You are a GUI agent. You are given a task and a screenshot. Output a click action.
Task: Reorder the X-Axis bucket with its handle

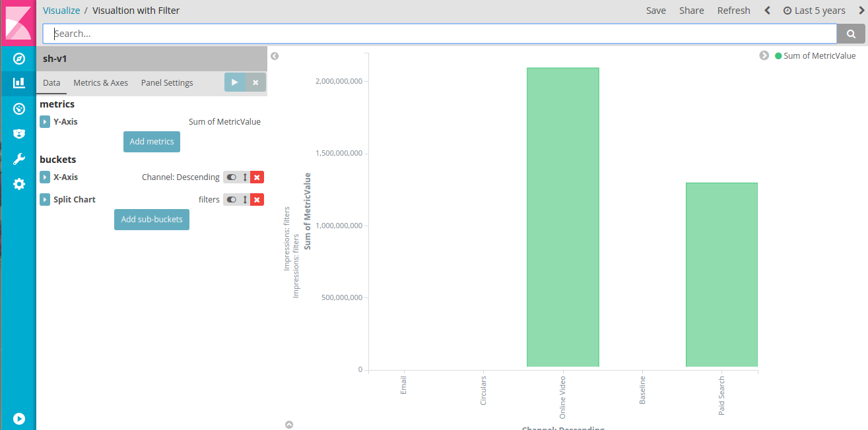(x=245, y=177)
